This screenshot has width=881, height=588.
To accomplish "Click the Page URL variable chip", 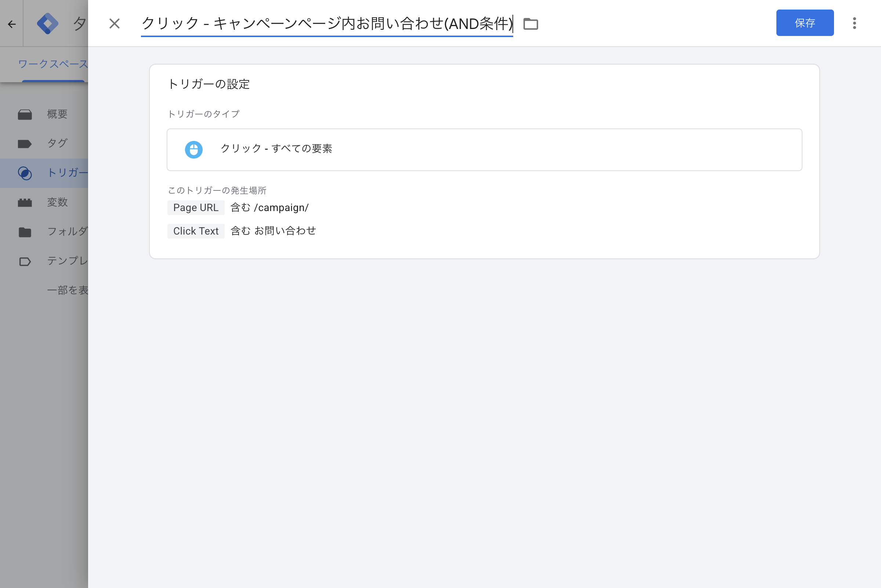I will (196, 208).
